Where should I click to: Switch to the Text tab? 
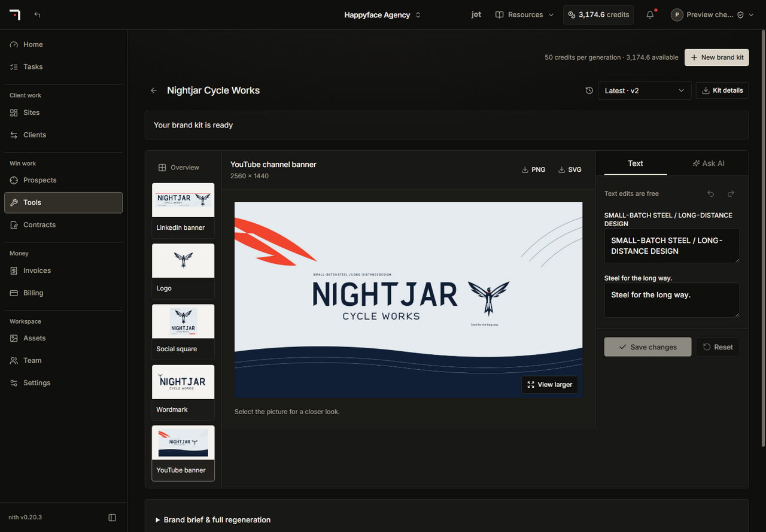tap(636, 163)
